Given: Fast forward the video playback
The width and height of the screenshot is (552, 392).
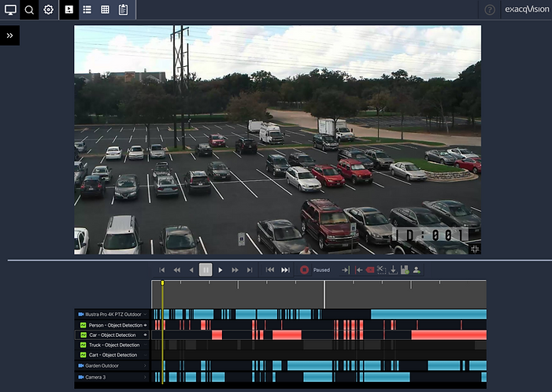Looking at the screenshot, I should [235, 270].
